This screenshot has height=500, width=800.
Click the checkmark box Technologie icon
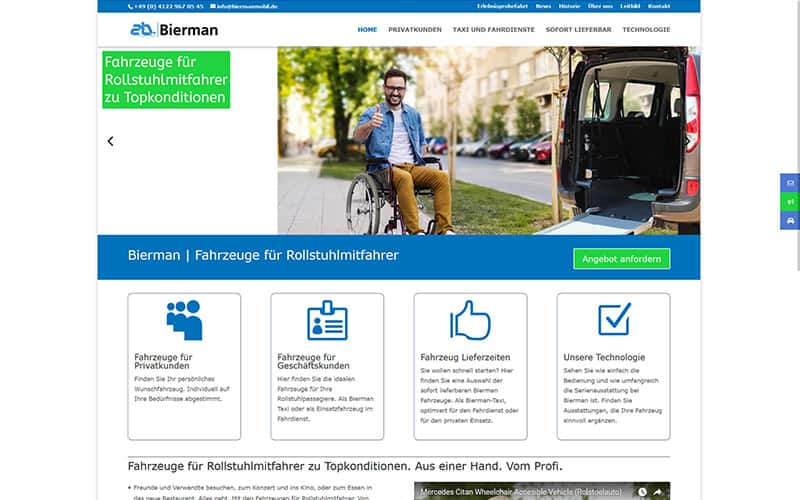(614, 319)
